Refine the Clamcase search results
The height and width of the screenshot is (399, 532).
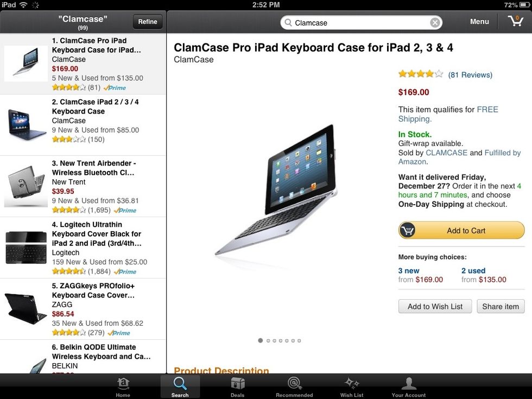pyautogui.click(x=148, y=22)
